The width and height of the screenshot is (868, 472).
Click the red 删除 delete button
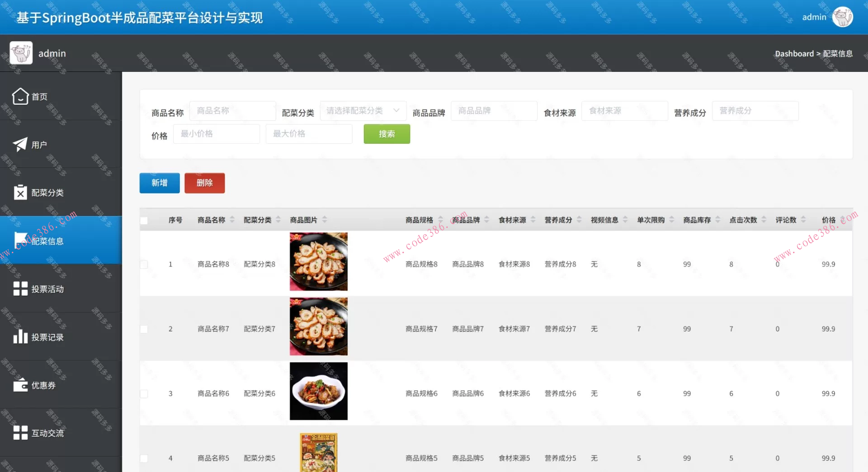coord(204,183)
